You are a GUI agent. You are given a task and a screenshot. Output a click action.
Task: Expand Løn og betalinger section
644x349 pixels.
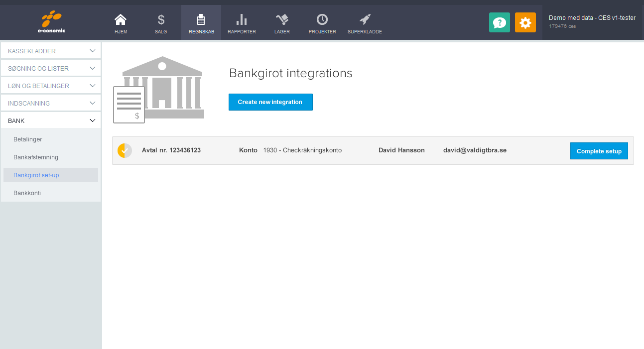[x=51, y=86]
